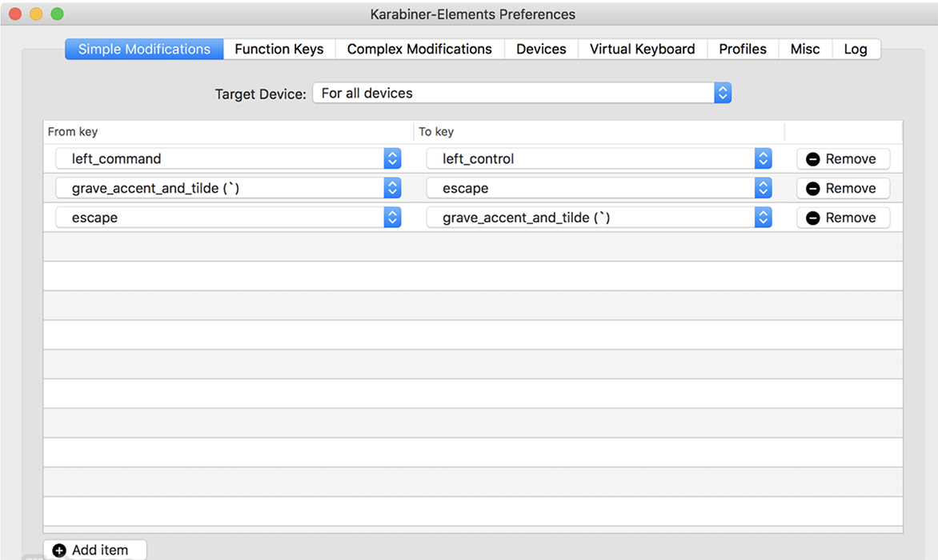This screenshot has height=560, width=938.
Task: Click the minus icon on escape From row
Action: 812,218
